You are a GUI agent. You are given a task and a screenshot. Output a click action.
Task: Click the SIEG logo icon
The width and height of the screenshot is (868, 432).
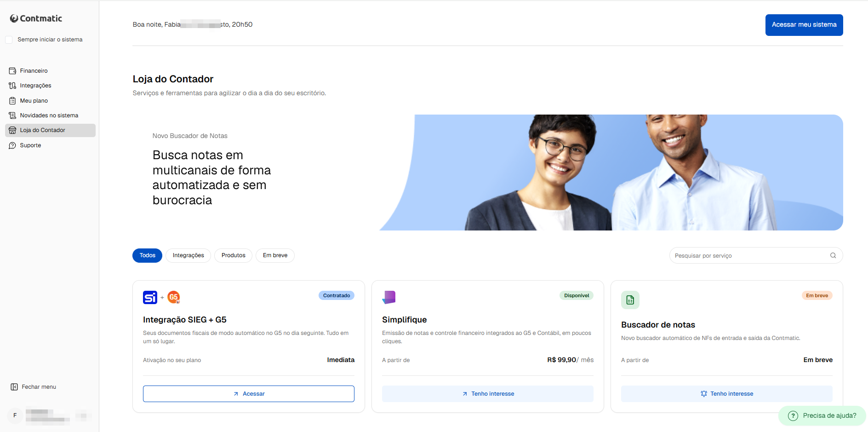coord(150,298)
